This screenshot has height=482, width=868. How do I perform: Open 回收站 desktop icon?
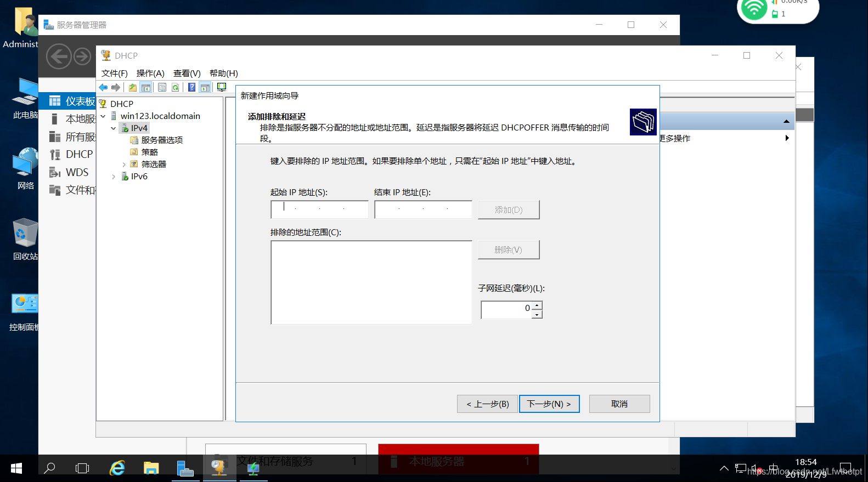coord(25,240)
